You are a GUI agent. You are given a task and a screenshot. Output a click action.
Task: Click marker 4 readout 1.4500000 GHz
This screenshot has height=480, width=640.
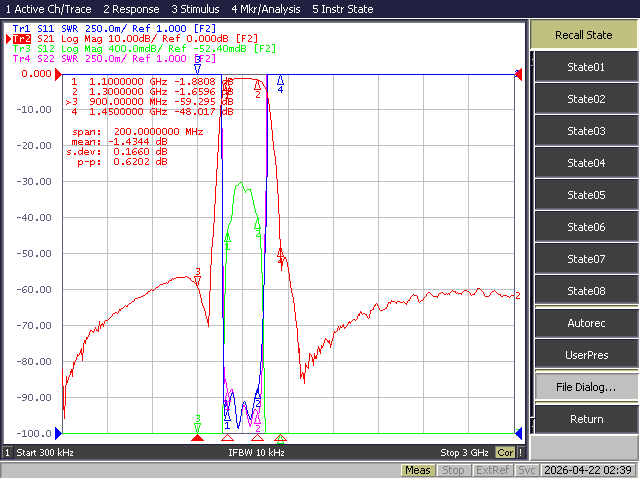tap(152, 111)
